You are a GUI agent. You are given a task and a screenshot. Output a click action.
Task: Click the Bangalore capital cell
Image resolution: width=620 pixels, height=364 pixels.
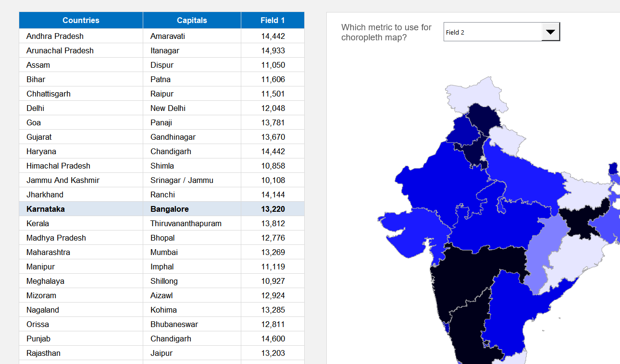169,209
